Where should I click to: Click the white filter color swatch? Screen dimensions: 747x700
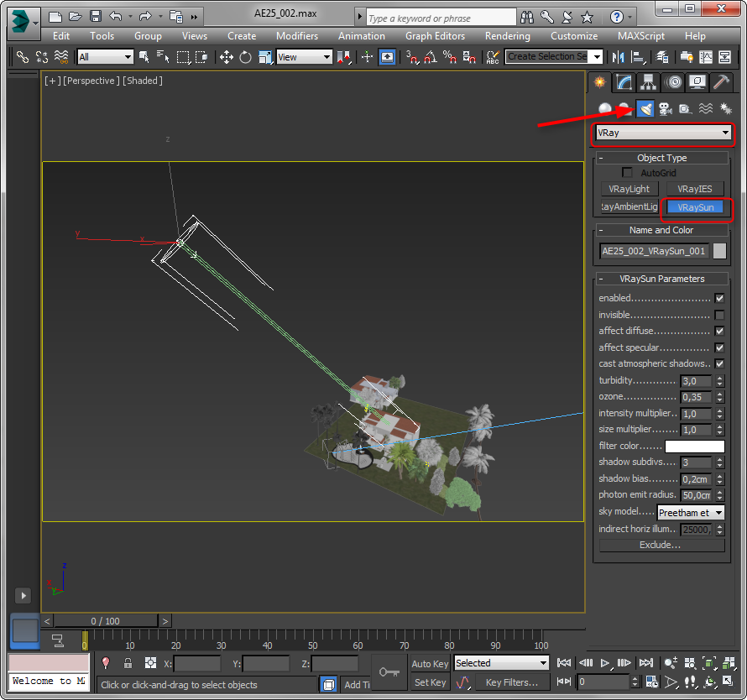694,447
